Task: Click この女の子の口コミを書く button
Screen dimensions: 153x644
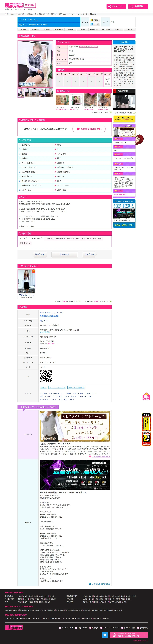Action: coord(89,129)
